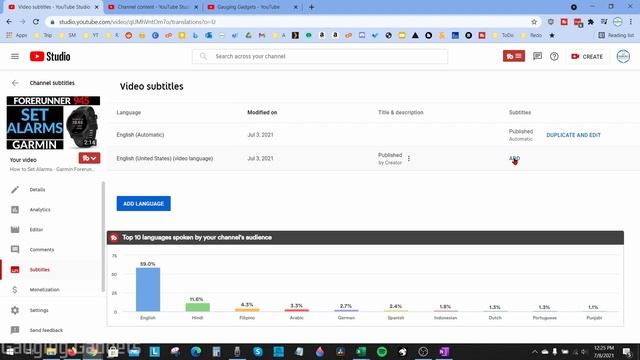Bookmark this page with the star icon
Screen dimensions: 640x360
pos(534,22)
